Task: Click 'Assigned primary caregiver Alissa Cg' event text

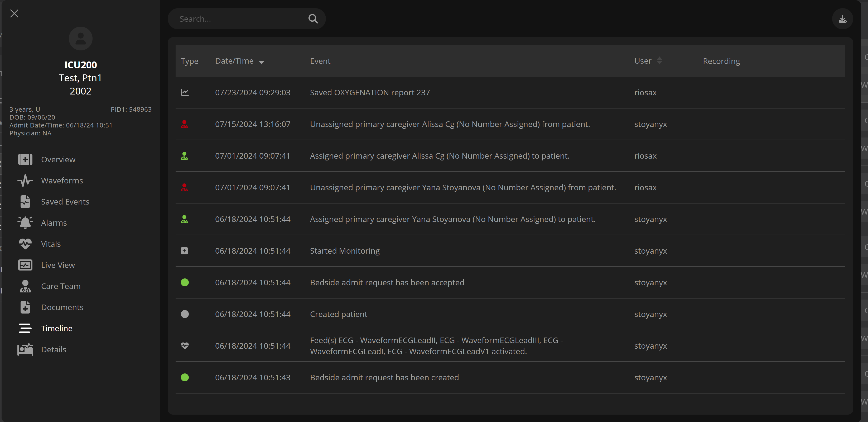Action: (x=440, y=156)
